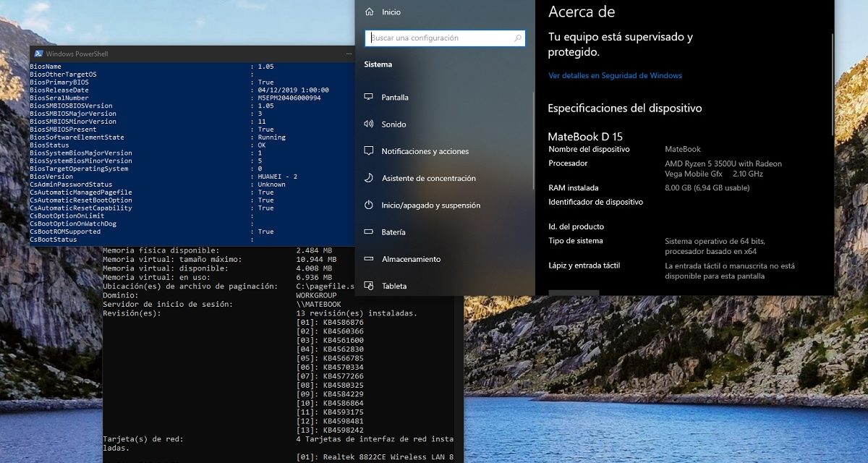Click the Inicio home icon
Viewport: 868px width, 463px height.
pyautogui.click(x=369, y=12)
